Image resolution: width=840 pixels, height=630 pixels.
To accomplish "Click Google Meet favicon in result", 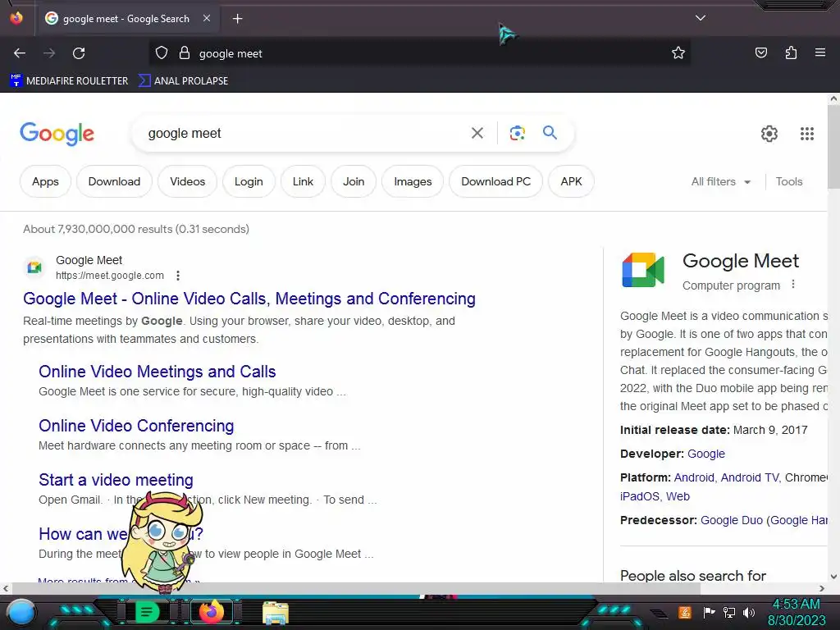I will point(34,267).
